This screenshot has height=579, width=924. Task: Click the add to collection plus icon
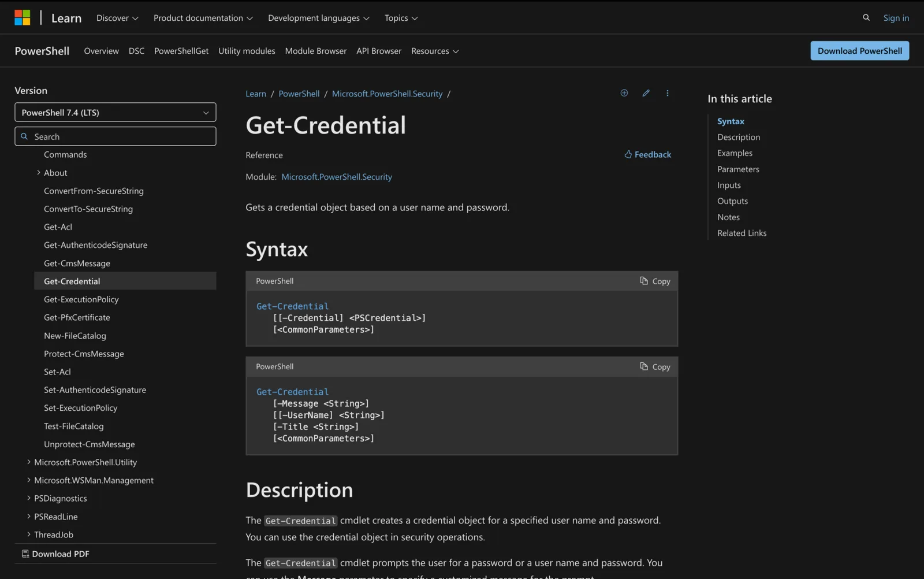click(x=624, y=93)
